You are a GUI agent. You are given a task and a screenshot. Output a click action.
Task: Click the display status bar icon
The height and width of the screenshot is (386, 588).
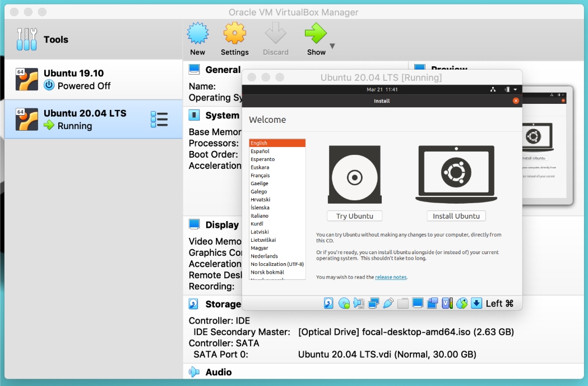pyautogui.click(x=418, y=303)
